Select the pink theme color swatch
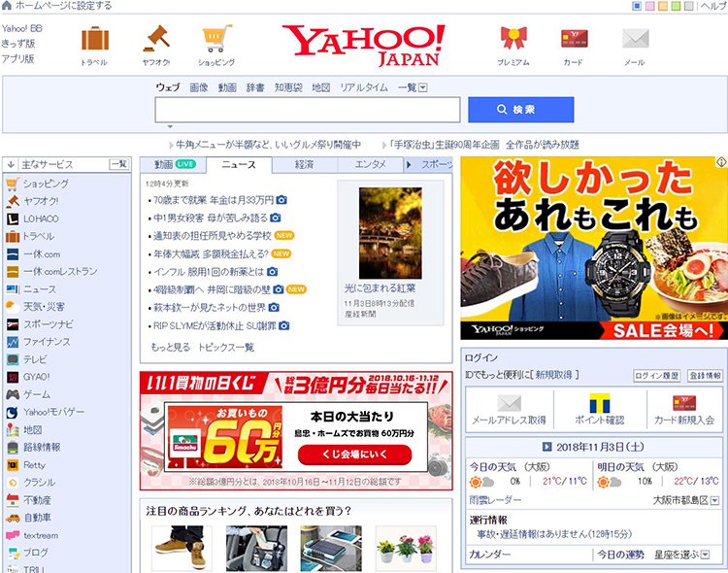The width and height of the screenshot is (728, 573). coord(650,6)
